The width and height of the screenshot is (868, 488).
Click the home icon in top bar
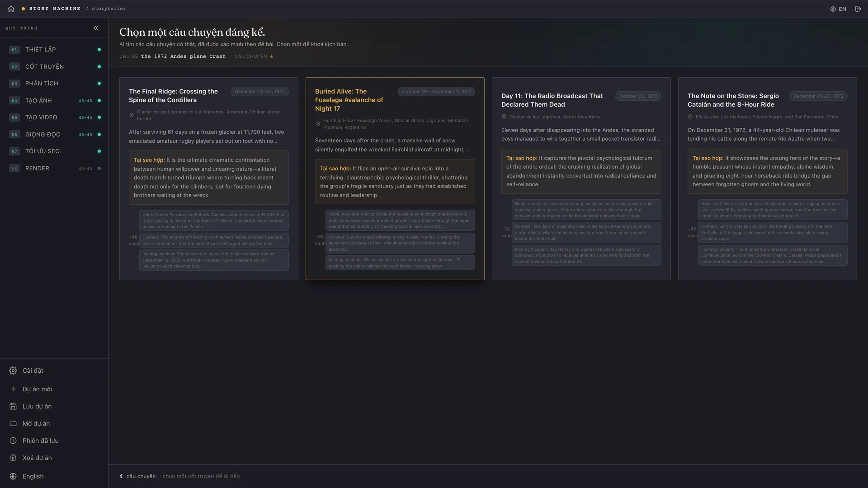click(x=11, y=9)
